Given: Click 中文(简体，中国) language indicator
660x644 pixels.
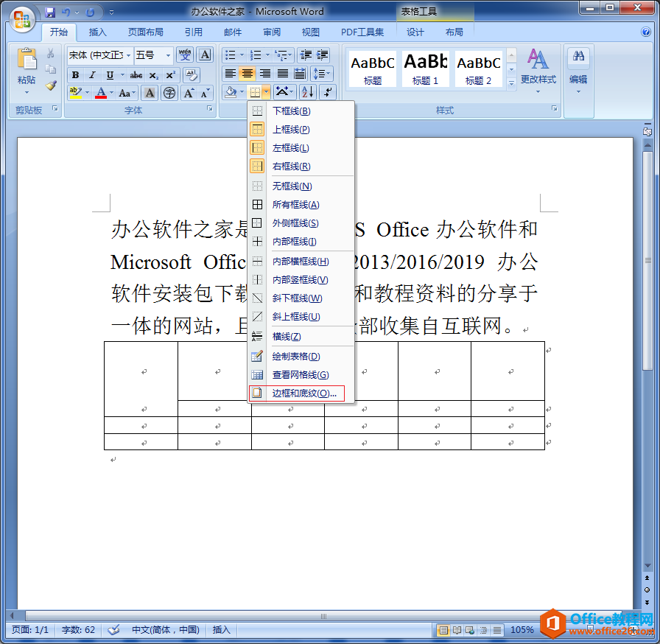Looking at the screenshot, I should pyautogui.click(x=166, y=630).
